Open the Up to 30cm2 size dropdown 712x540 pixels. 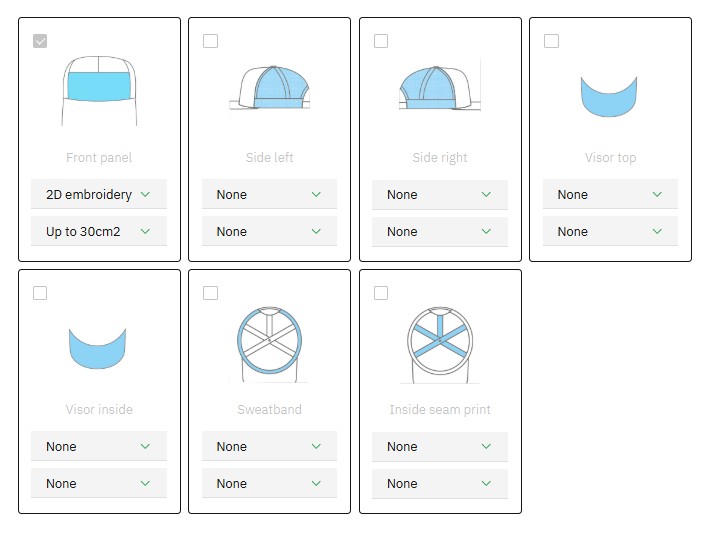(x=99, y=231)
